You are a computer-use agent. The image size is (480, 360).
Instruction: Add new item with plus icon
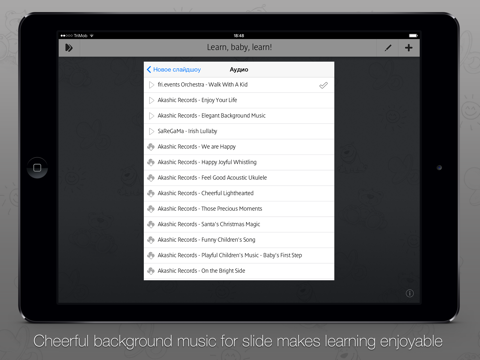coord(409,48)
